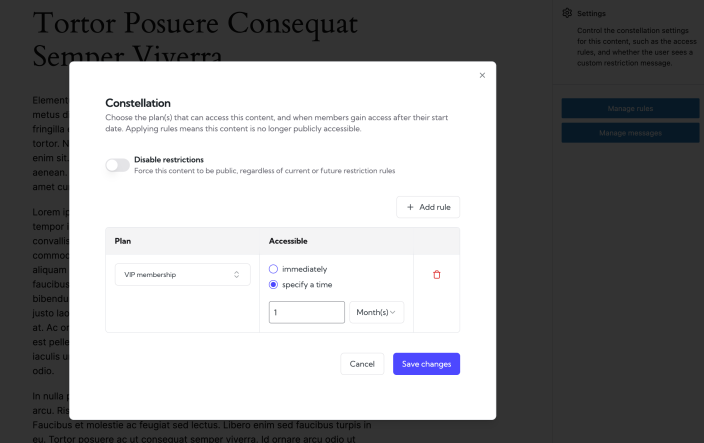The width and height of the screenshot is (704, 443).
Task: Click the Accessible column header
Action: (x=288, y=241)
